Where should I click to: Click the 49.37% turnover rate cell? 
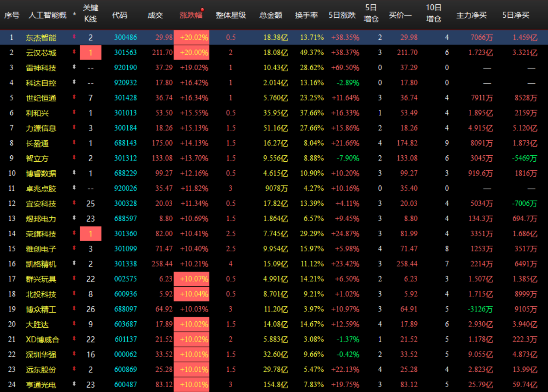(312, 53)
